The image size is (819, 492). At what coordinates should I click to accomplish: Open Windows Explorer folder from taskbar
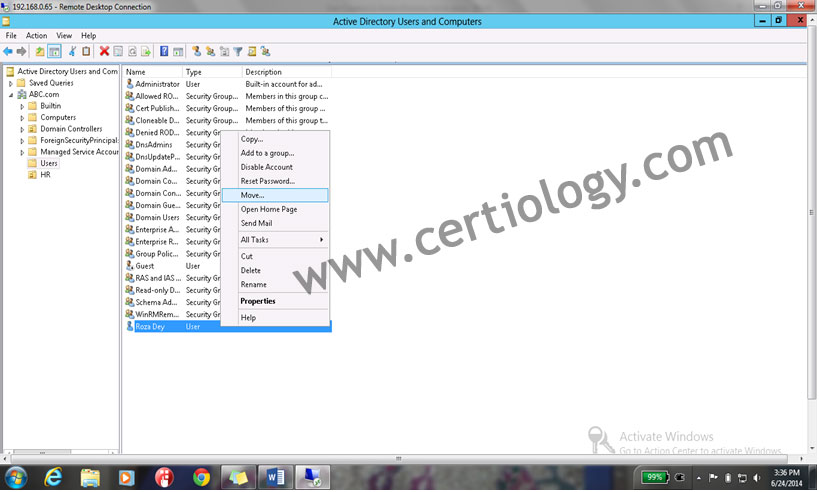click(x=90, y=477)
